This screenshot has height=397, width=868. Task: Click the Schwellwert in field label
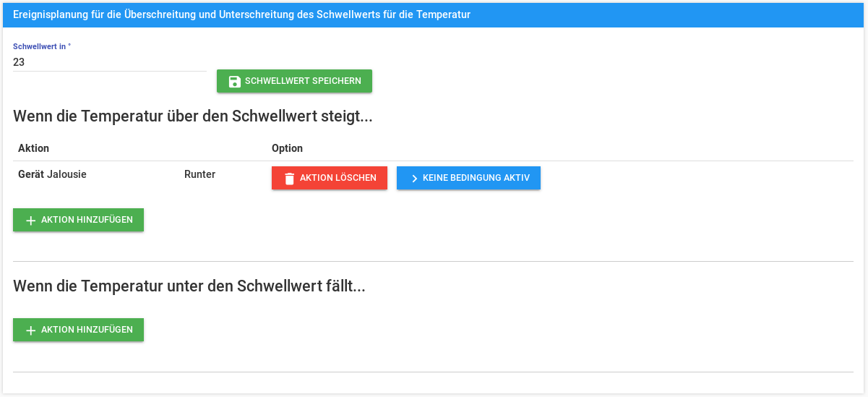coord(40,46)
